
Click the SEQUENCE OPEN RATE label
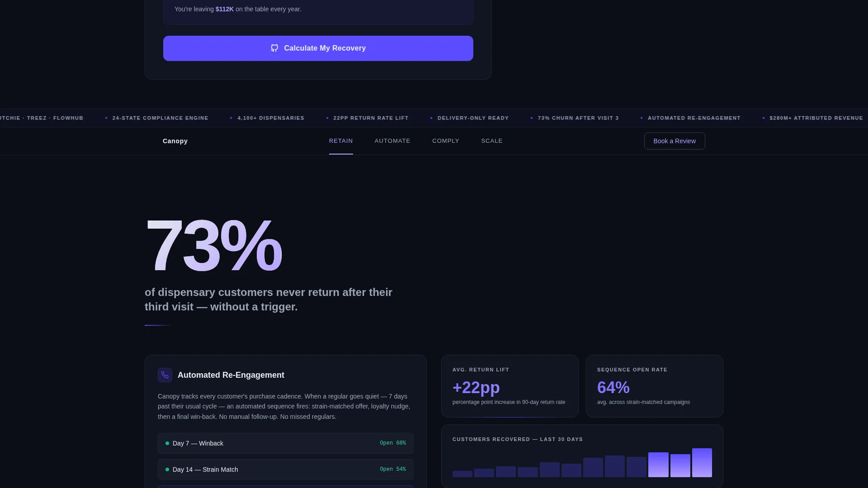(632, 370)
